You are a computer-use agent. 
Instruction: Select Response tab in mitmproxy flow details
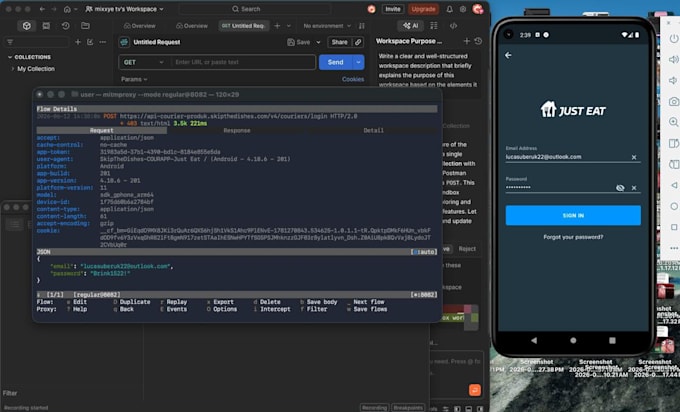(237, 131)
